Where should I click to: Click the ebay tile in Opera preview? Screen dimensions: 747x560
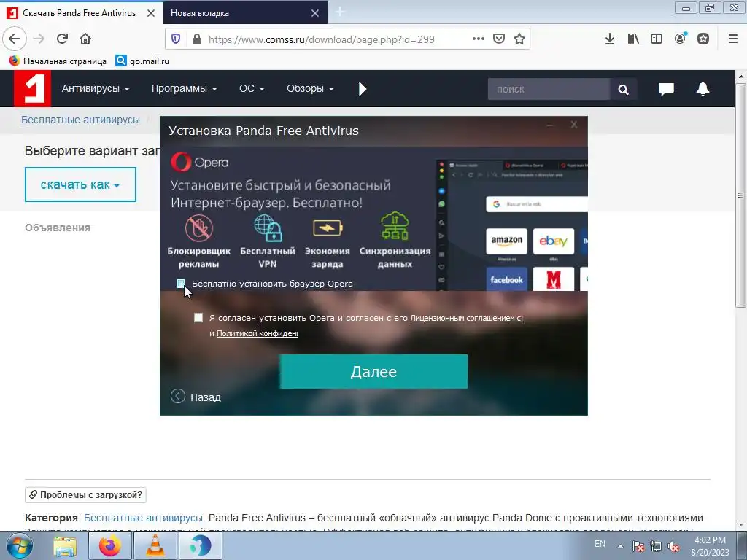tap(553, 241)
